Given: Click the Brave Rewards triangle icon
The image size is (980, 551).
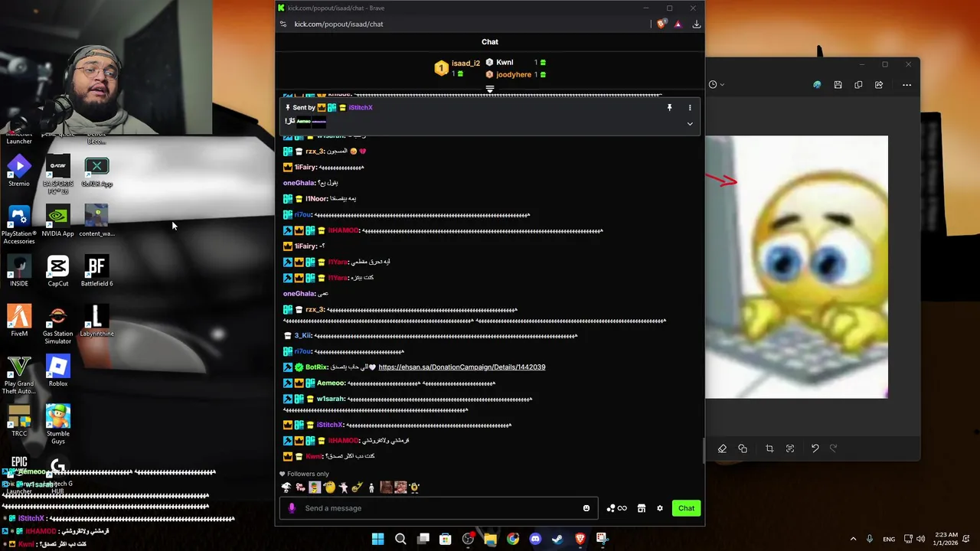Looking at the screenshot, I should (678, 24).
